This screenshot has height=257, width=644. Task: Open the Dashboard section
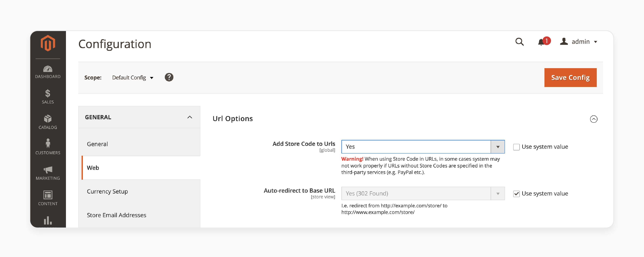[x=48, y=72]
